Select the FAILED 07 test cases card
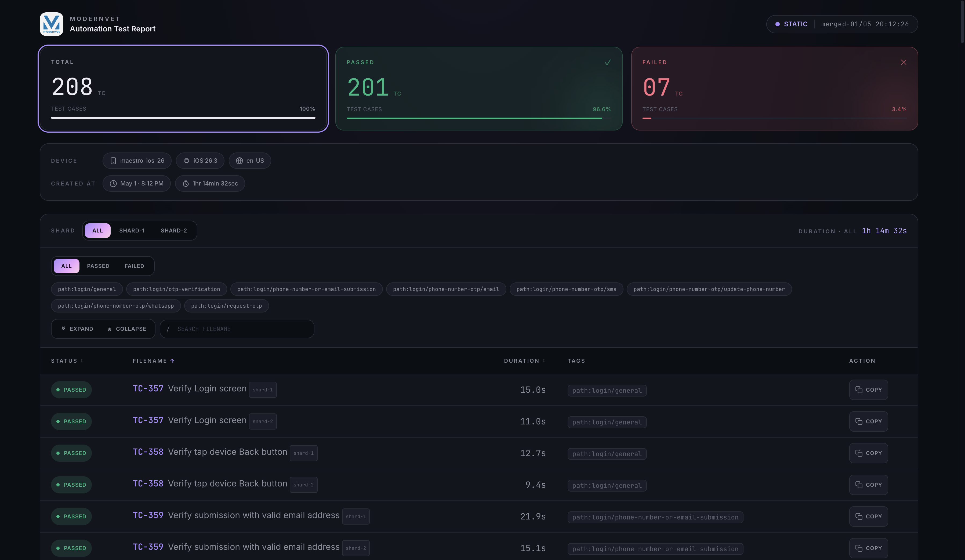Screen dimensions: 965x560 click(774, 88)
